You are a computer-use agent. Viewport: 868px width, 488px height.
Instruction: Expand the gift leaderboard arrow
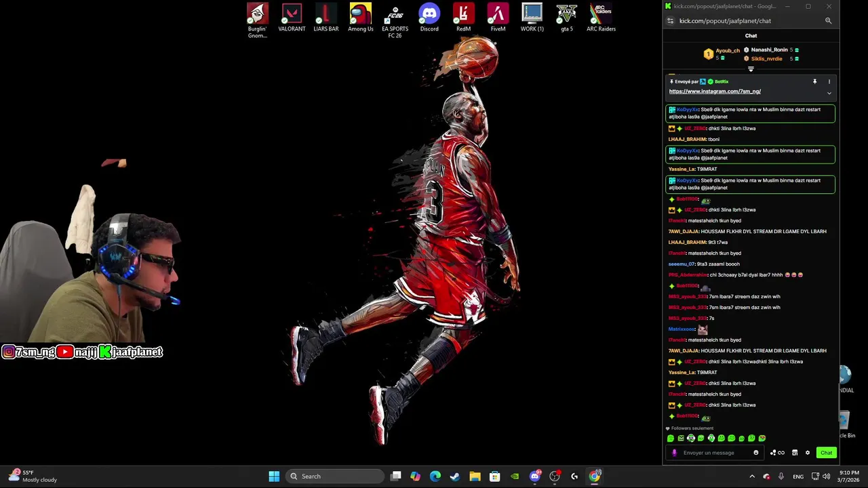pos(751,68)
